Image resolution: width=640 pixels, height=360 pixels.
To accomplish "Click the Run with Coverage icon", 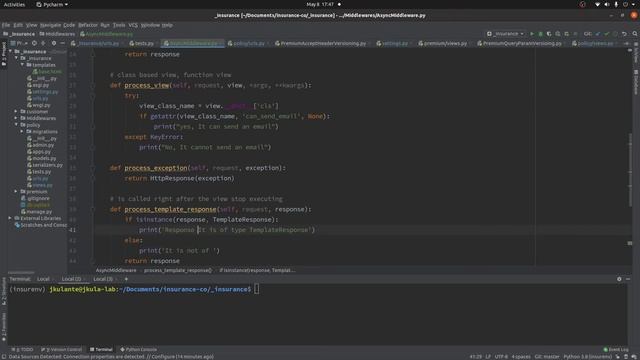I will (549, 34).
